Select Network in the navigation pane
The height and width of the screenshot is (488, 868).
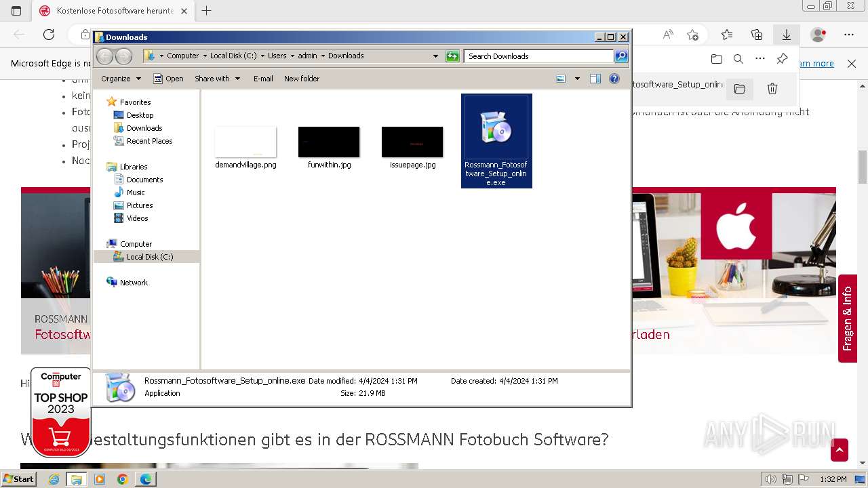click(134, 283)
